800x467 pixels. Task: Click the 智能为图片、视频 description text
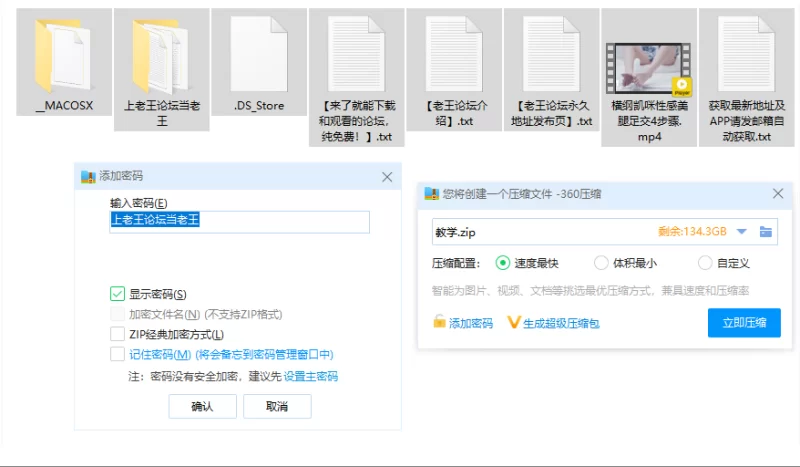[590, 290]
